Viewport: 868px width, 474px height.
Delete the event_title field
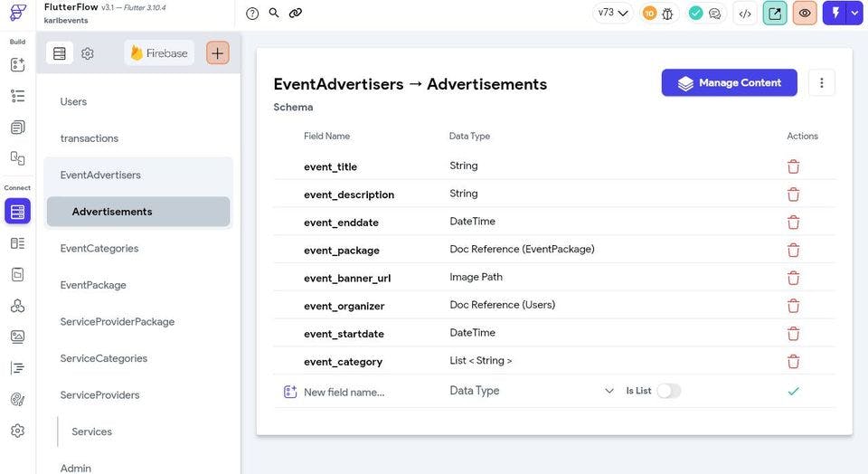(793, 166)
